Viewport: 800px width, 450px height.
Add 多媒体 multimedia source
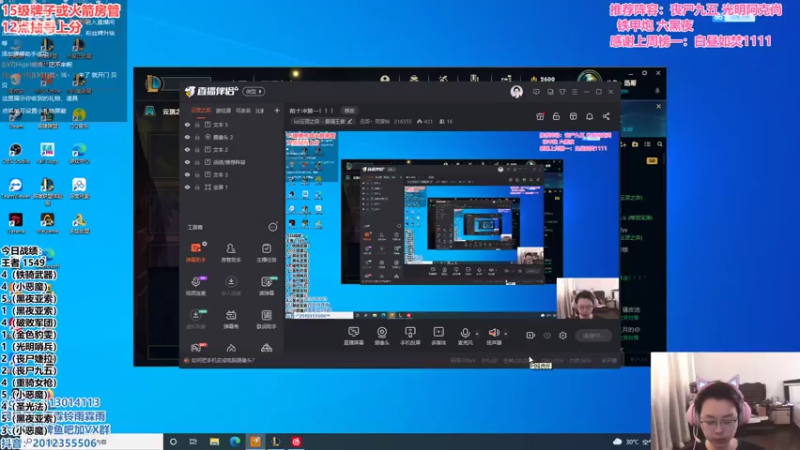point(438,336)
